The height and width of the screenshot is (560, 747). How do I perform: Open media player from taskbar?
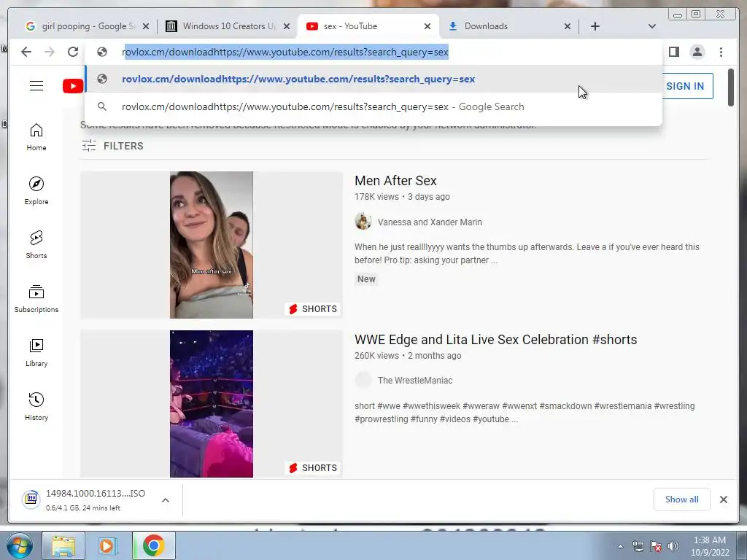click(108, 545)
